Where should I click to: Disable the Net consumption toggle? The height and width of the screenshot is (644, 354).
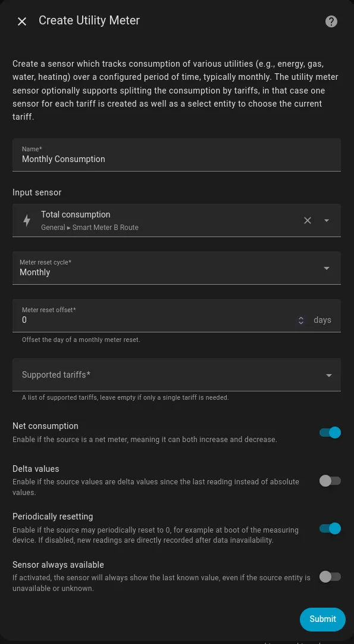click(330, 432)
